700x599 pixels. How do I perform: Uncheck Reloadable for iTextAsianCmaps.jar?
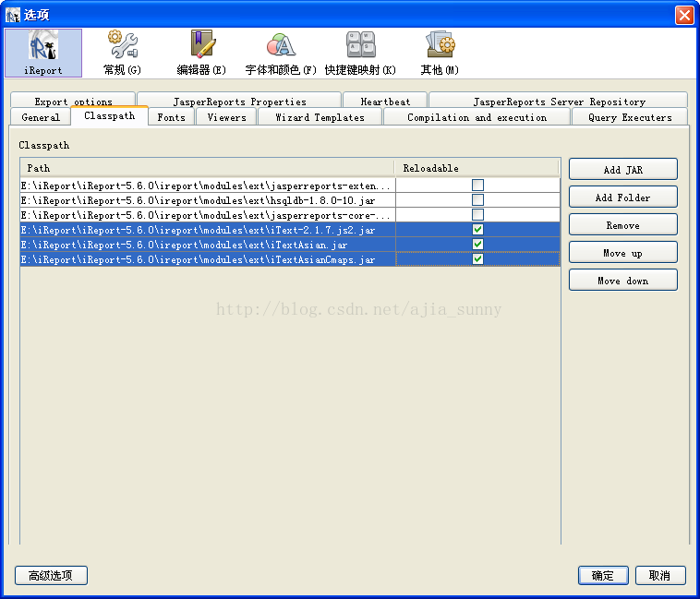(x=477, y=258)
